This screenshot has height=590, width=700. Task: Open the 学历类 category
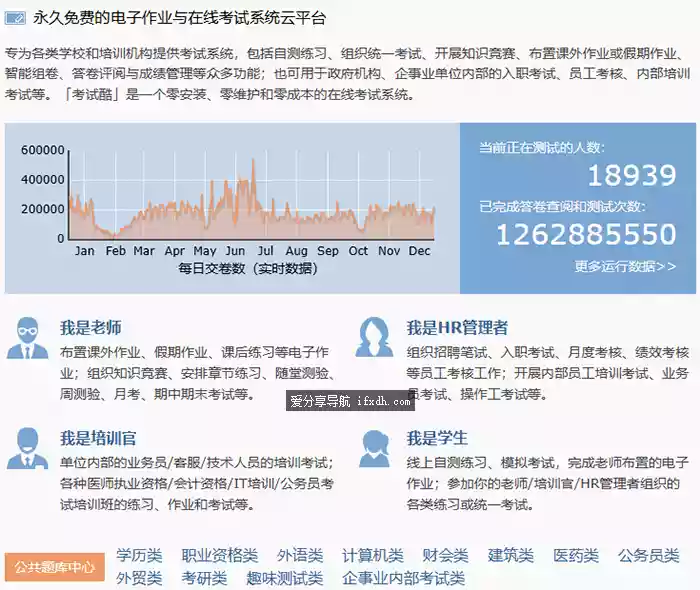pyautogui.click(x=139, y=556)
